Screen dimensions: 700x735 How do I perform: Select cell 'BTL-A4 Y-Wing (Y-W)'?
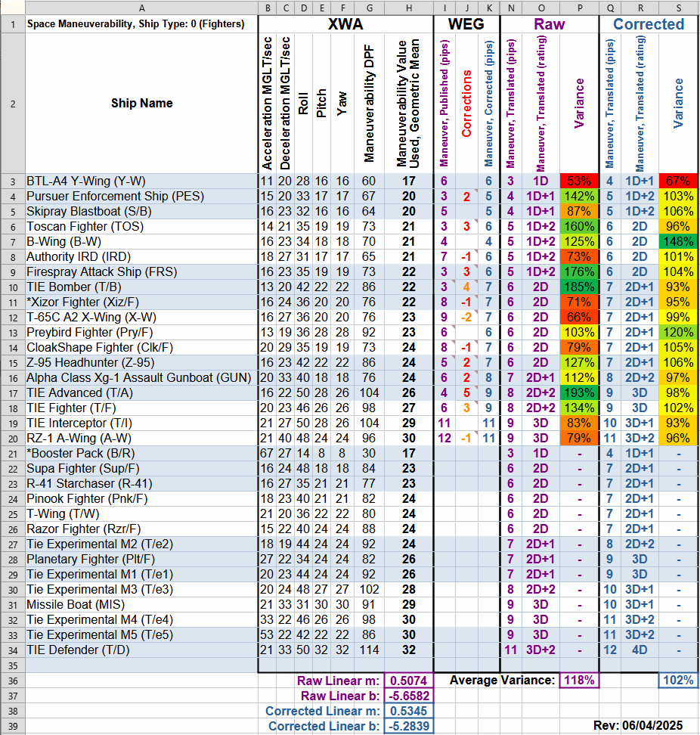[x=141, y=181]
